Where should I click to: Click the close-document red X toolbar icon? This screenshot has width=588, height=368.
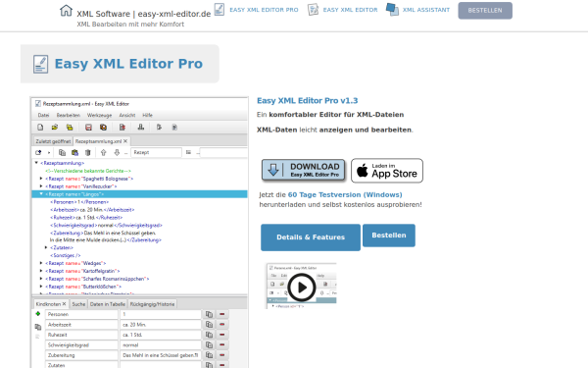point(122,128)
